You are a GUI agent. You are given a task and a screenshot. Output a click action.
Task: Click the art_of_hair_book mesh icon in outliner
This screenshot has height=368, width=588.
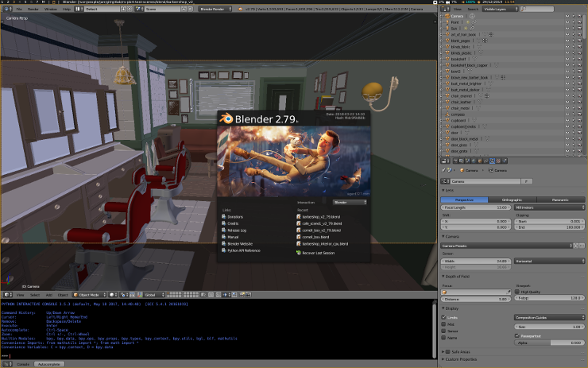(447, 34)
